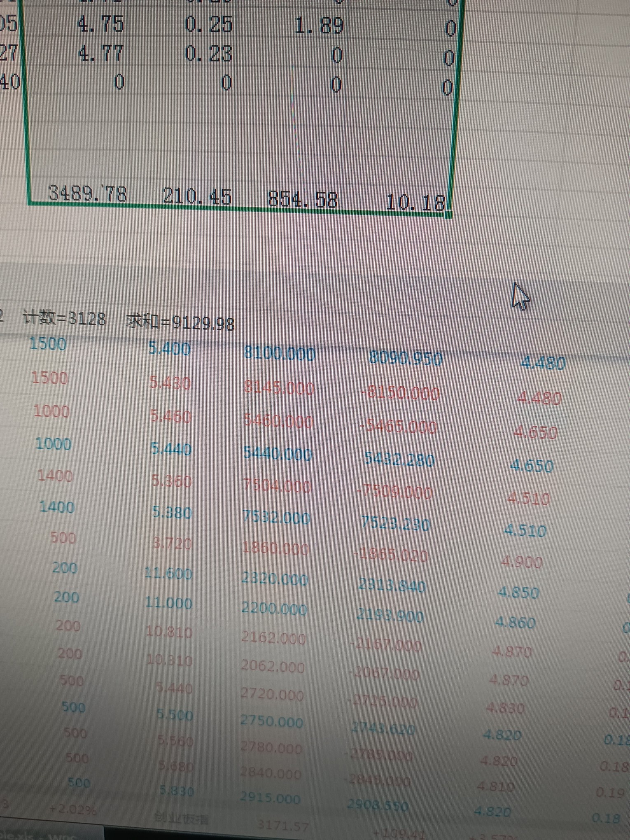Select the total cell 10.18
Screen dimensions: 630x840
pos(415,202)
